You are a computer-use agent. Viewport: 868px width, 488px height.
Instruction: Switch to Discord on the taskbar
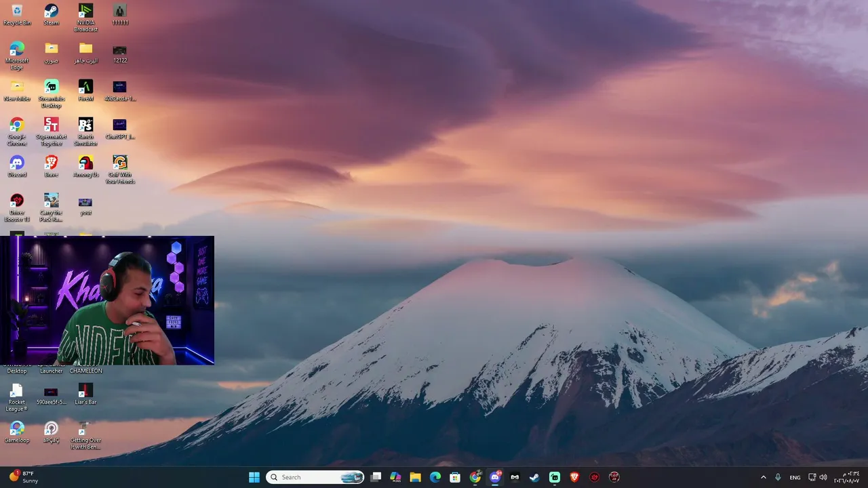pyautogui.click(x=495, y=477)
